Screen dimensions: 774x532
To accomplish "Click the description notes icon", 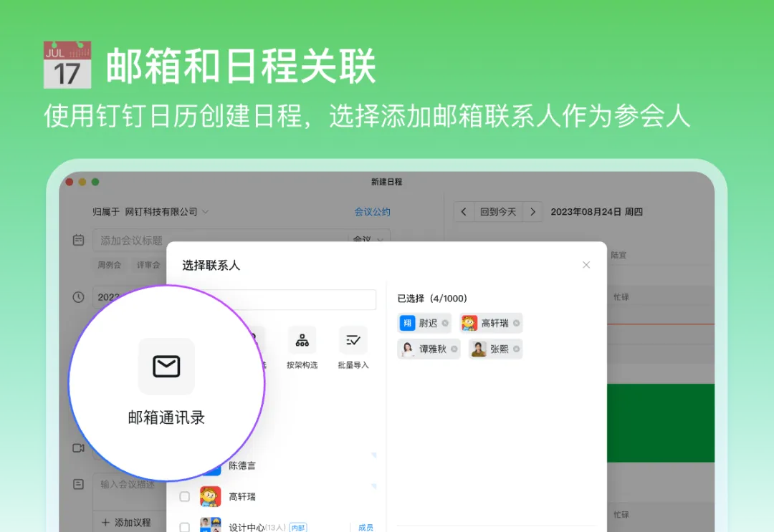I will tap(79, 484).
